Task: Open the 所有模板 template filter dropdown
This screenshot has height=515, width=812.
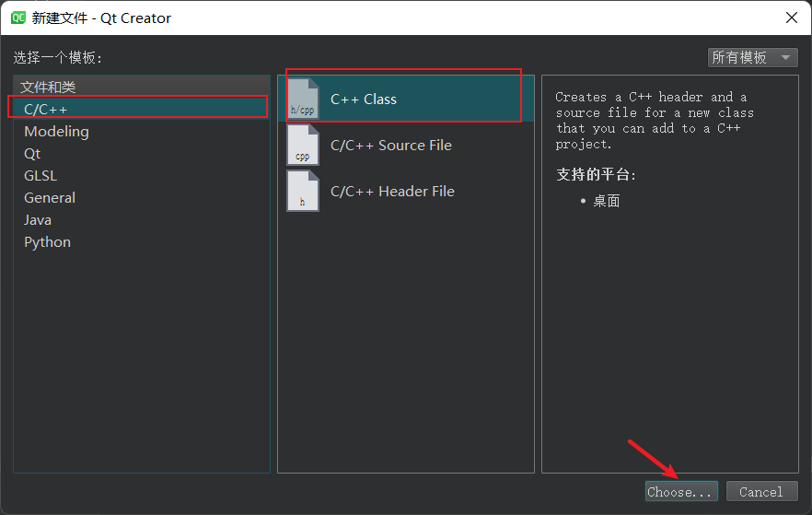Action: pos(752,57)
